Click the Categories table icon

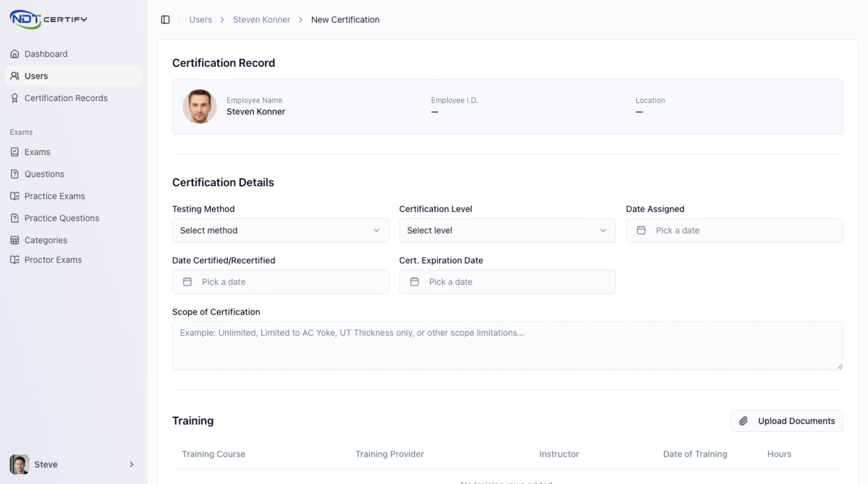[x=14, y=240]
